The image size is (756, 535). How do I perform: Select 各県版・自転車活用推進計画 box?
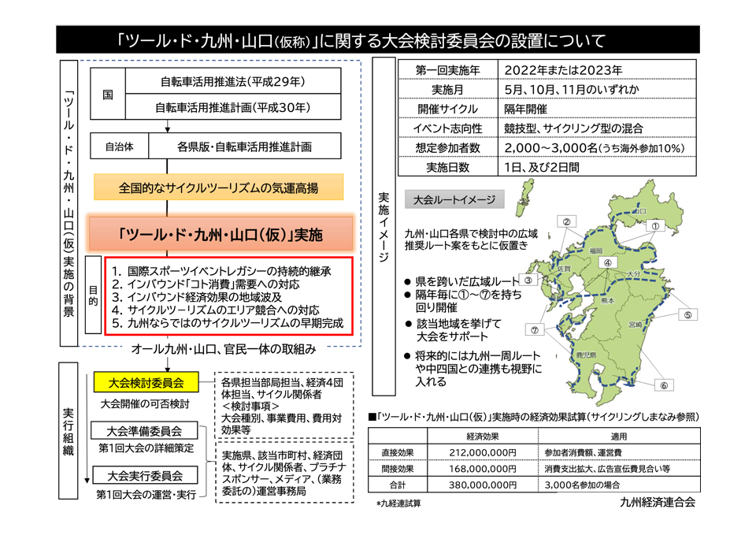tap(244, 147)
